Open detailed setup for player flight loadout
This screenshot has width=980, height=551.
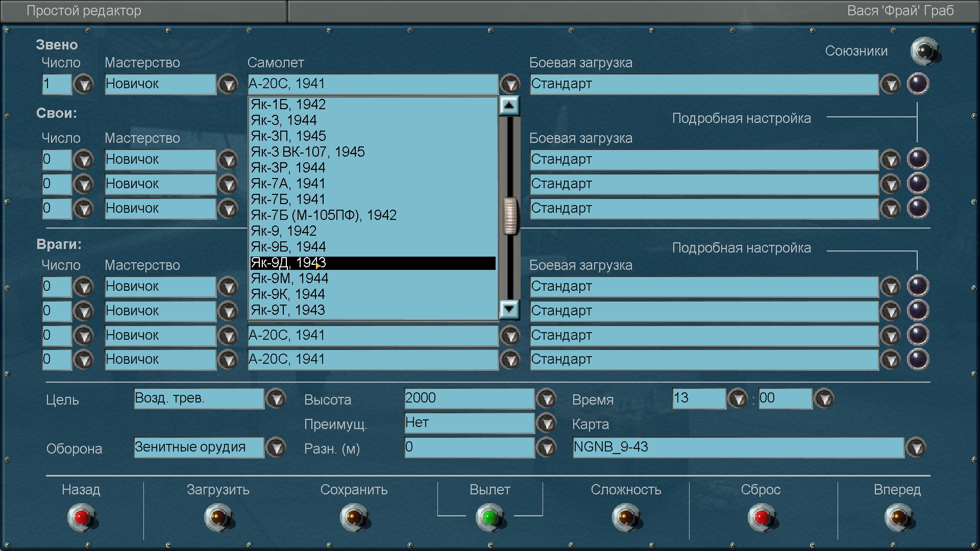click(x=917, y=84)
